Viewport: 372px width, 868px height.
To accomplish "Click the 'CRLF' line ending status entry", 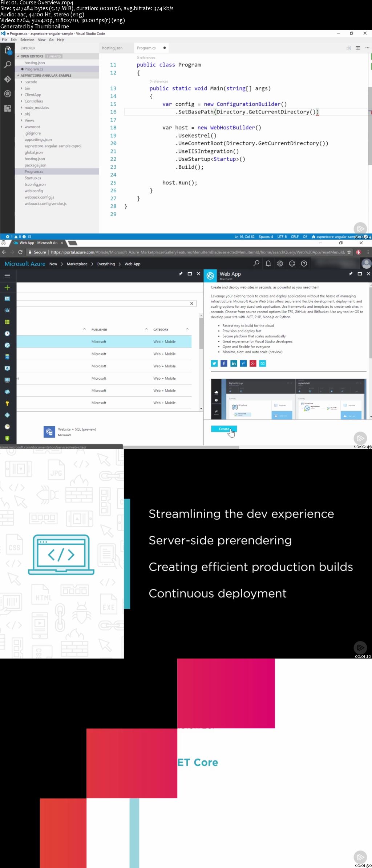I will pyautogui.click(x=295, y=237).
